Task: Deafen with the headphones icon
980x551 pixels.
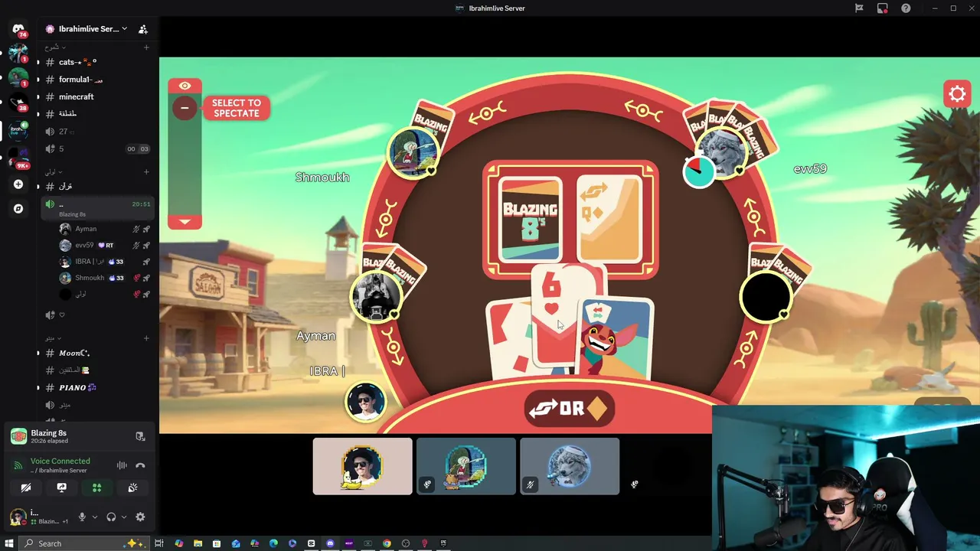Action: pyautogui.click(x=111, y=517)
